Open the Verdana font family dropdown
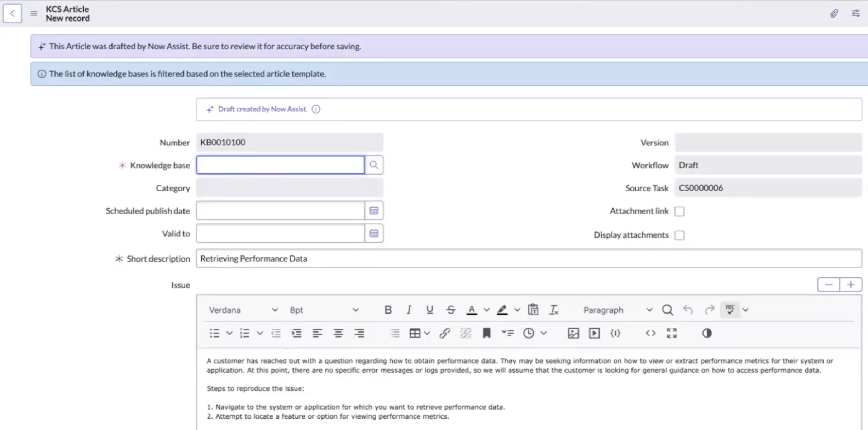Screen dimensions: 868x430 243,310
